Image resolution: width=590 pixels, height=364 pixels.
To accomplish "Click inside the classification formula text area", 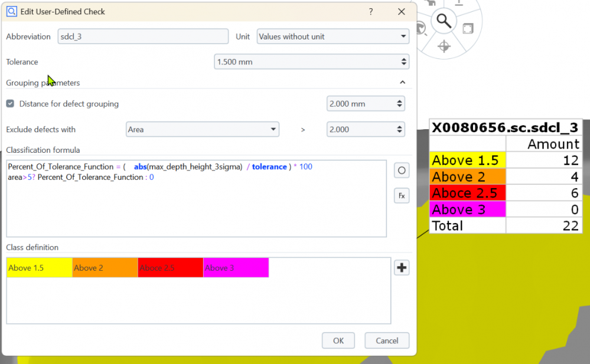I will [197, 206].
